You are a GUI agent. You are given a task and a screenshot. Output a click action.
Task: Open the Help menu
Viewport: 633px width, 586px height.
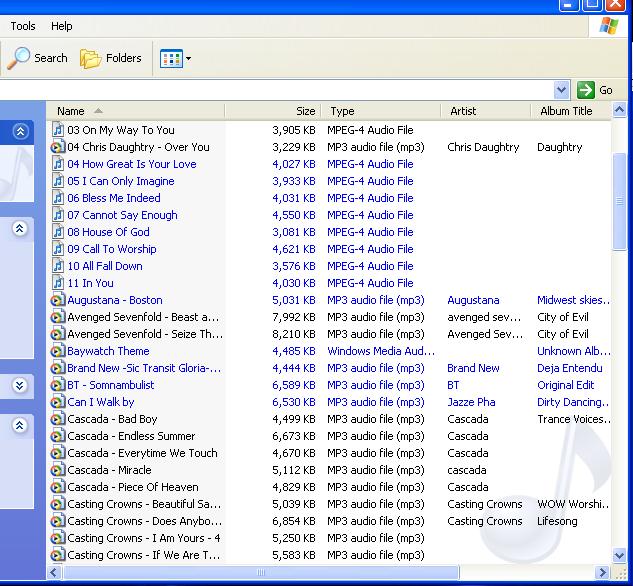point(62,26)
